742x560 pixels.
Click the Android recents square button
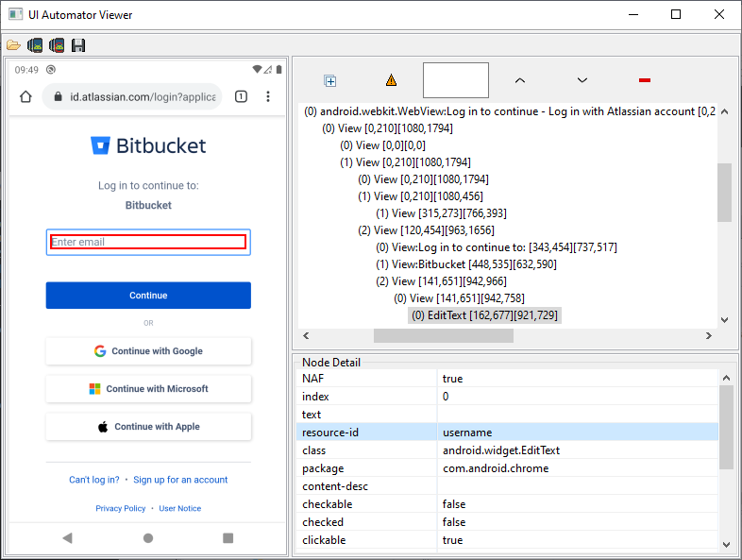pyautogui.click(x=228, y=537)
